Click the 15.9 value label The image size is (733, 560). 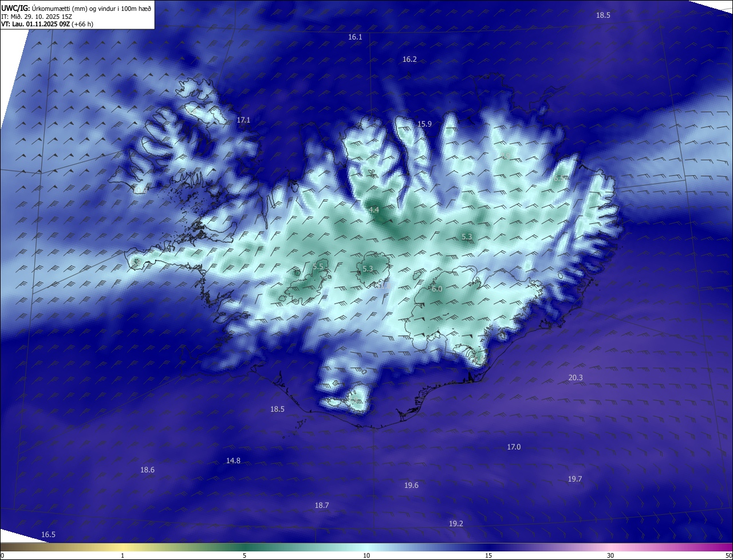424,124
